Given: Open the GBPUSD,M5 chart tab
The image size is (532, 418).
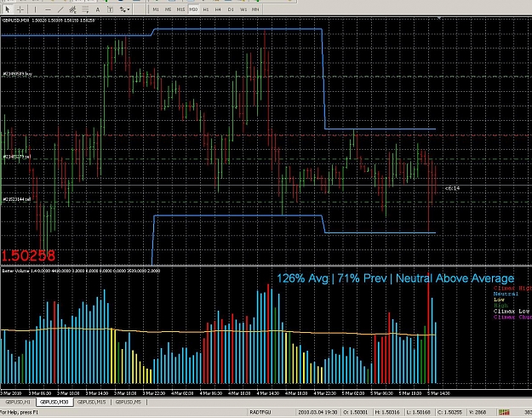Looking at the screenshot, I should click(x=129, y=402).
